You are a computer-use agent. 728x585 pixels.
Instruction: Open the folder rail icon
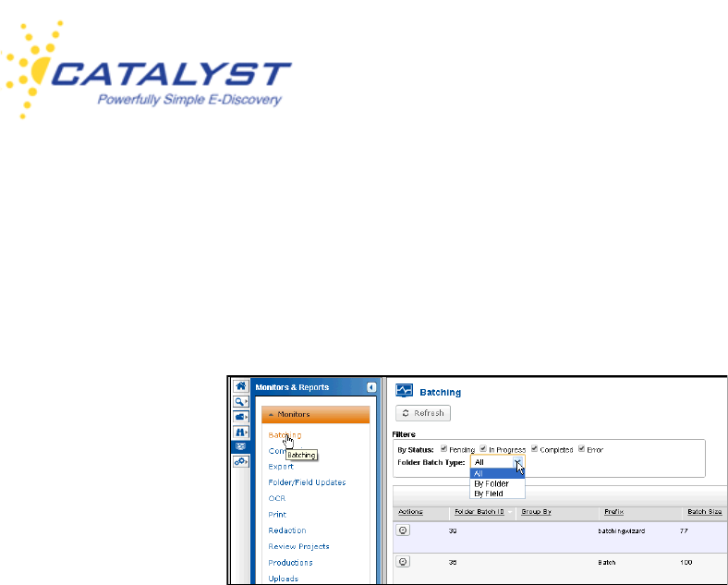click(x=240, y=417)
